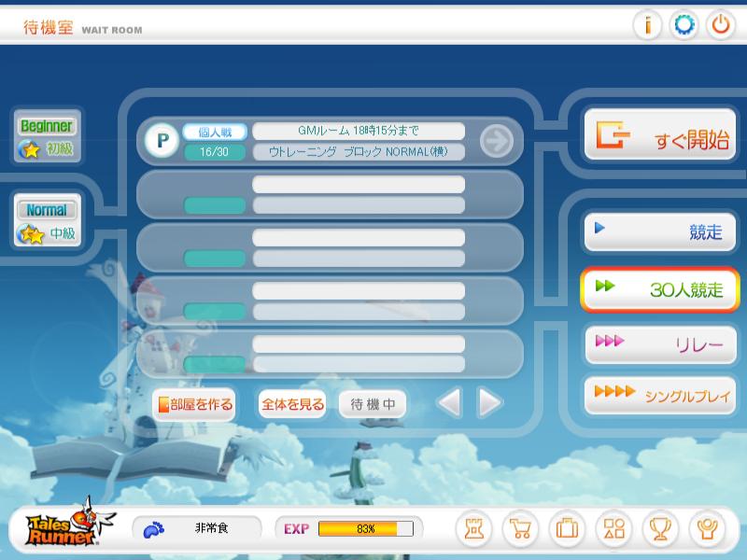Open the shapes icon in bottom bar

coord(613,528)
